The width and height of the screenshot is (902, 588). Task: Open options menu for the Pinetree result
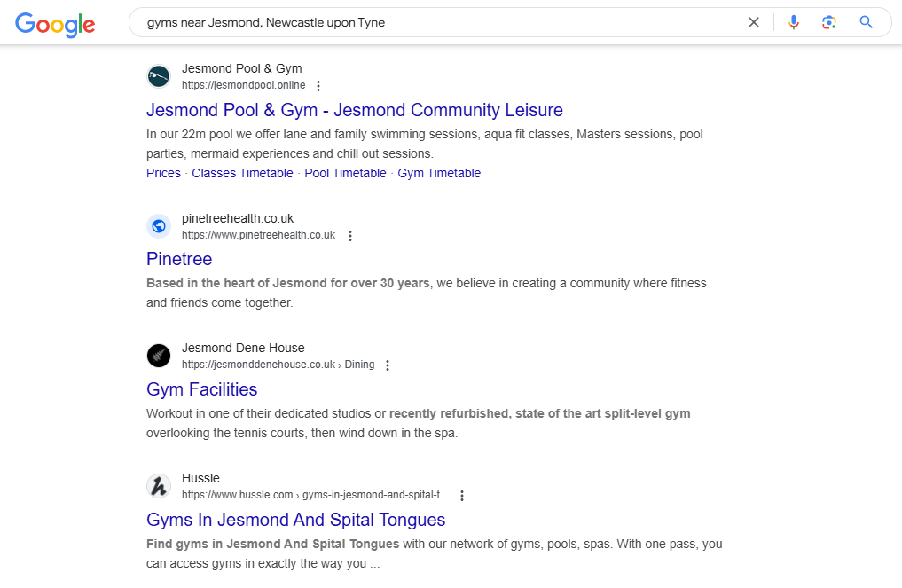pos(350,235)
